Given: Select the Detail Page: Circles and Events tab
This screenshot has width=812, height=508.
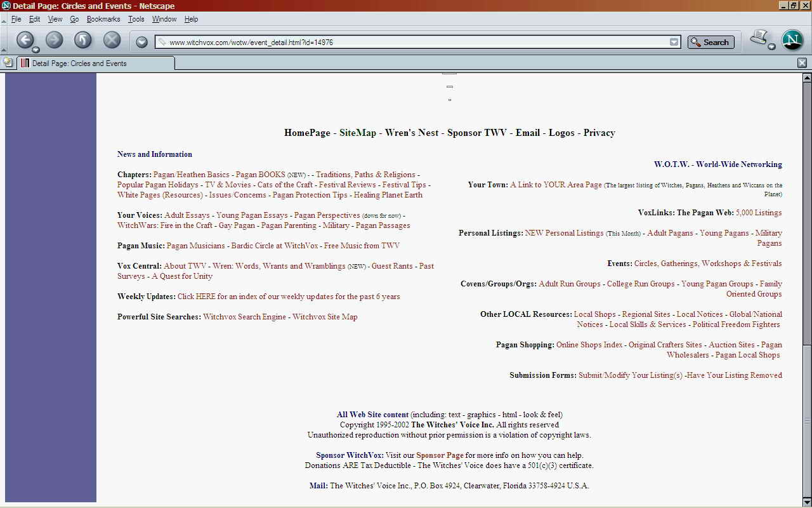Looking at the screenshot, I should click(96, 63).
